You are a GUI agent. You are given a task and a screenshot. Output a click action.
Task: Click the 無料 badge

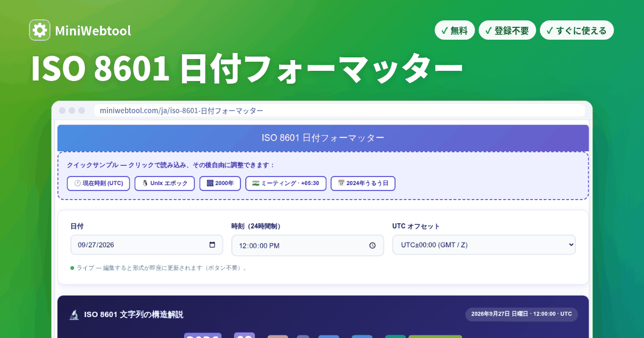455,31
